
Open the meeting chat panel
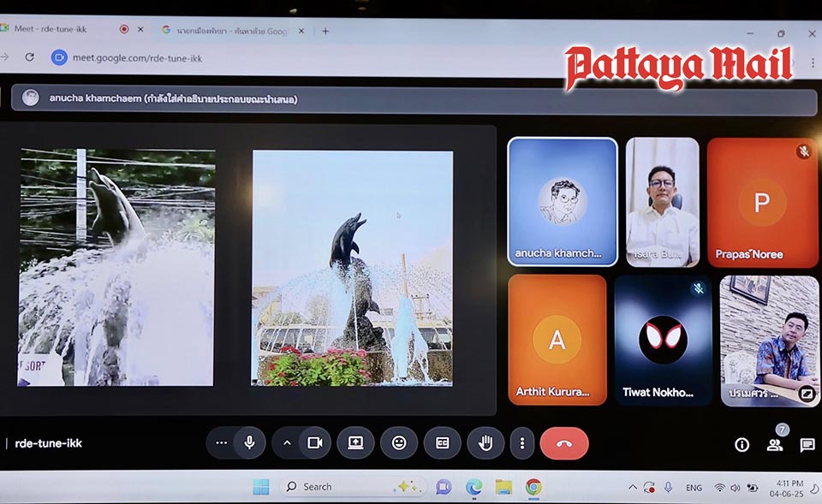807,445
